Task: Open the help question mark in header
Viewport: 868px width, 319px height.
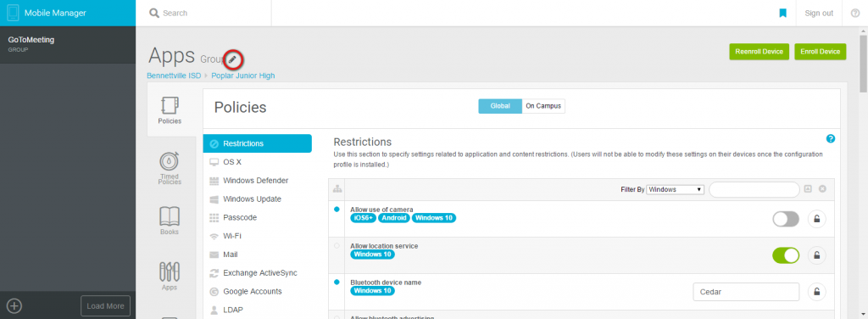Action: 854,13
